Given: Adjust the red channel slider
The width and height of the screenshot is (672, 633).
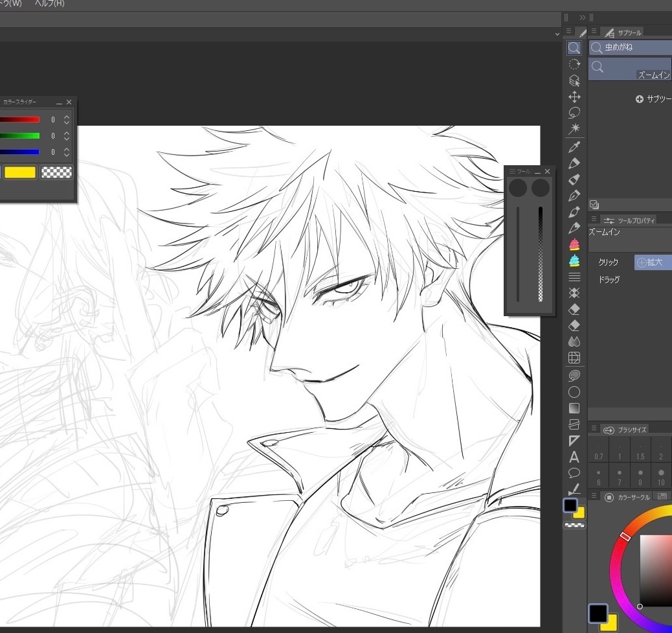Looking at the screenshot, I should click(19, 120).
